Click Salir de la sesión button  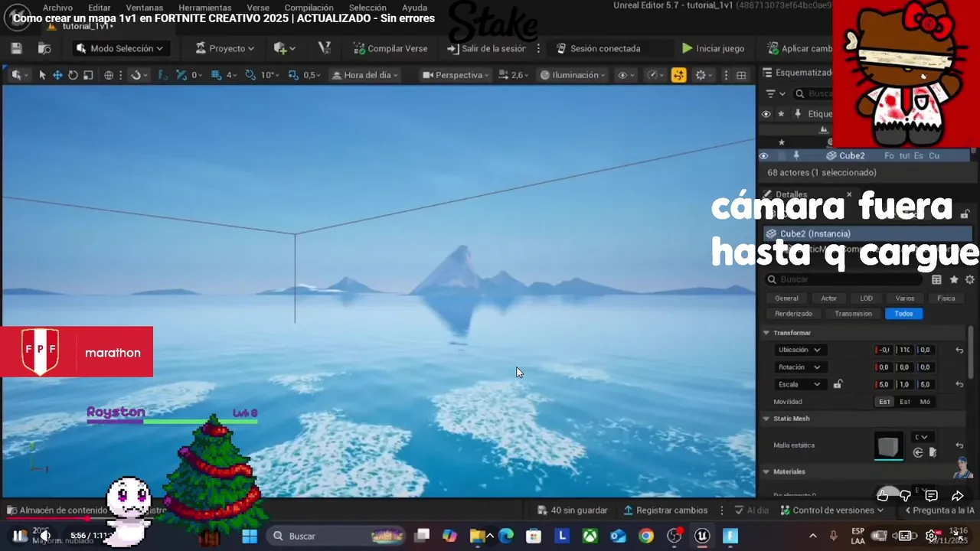point(486,48)
